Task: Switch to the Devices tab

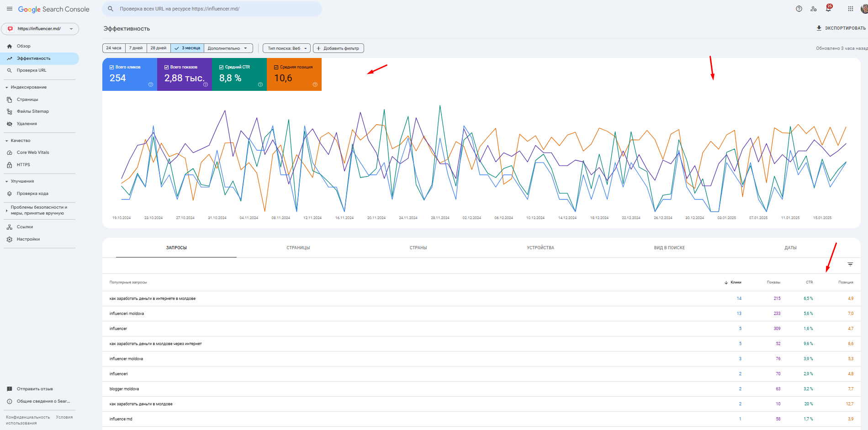Action: click(x=540, y=248)
